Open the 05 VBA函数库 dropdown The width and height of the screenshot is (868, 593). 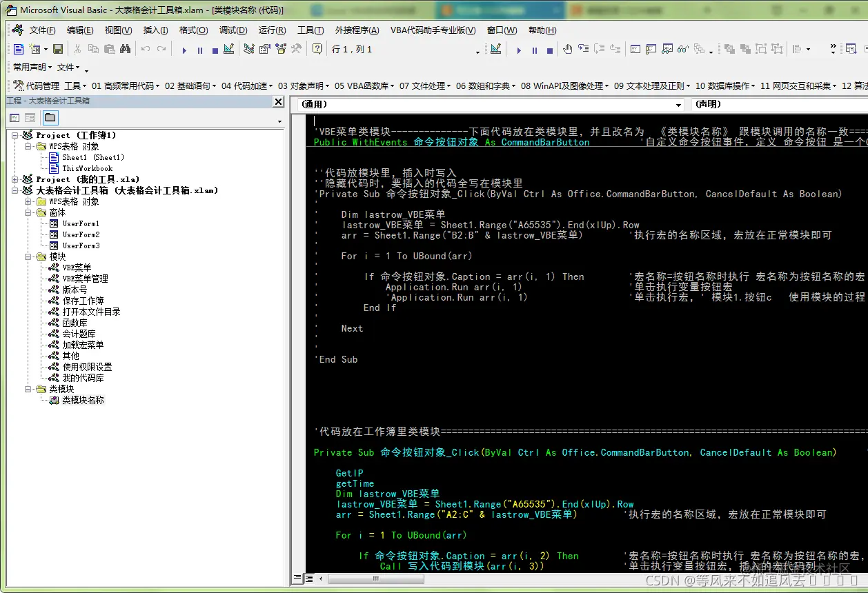(x=364, y=86)
